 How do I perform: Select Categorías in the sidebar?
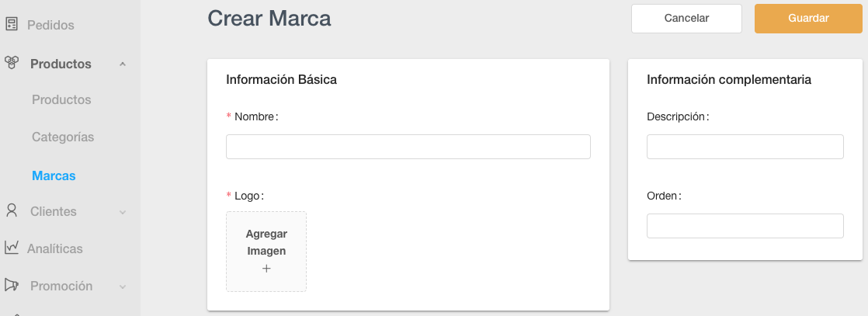click(x=63, y=137)
